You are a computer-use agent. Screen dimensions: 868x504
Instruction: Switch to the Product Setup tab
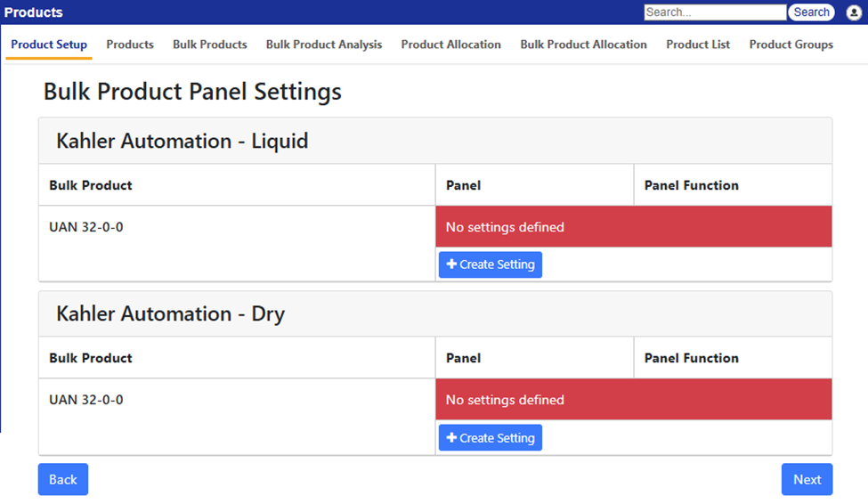tap(49, 45)
